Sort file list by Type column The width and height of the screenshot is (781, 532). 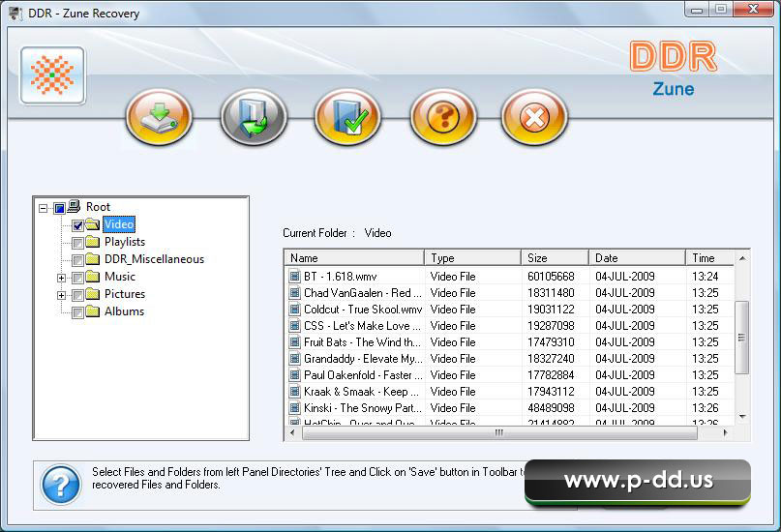tap(472, 258)
